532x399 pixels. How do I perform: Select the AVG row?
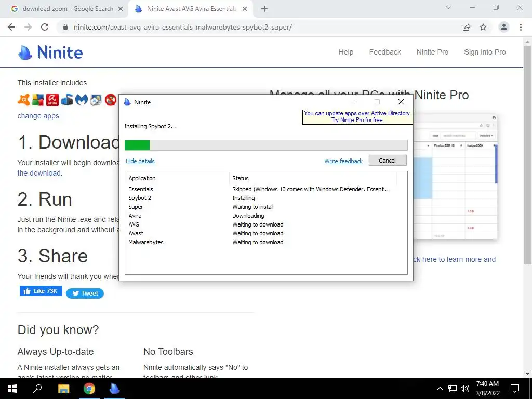tap(265, 224)
